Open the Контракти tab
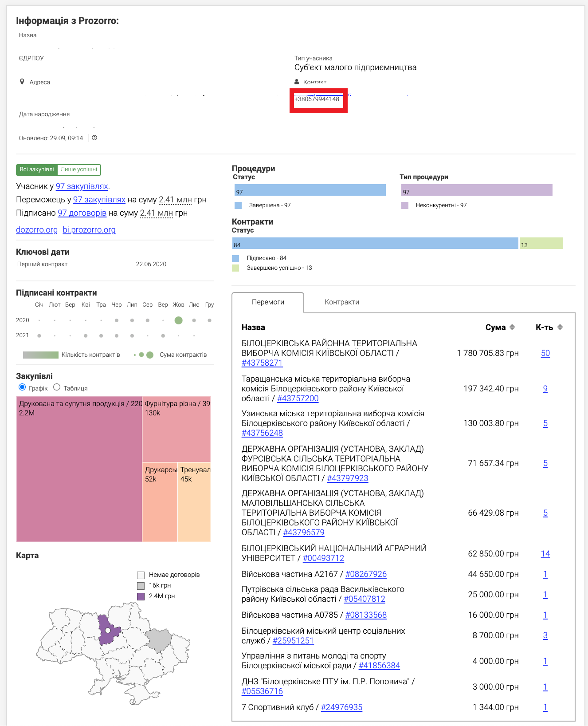The image size is (588, 726). coord(341,302)
